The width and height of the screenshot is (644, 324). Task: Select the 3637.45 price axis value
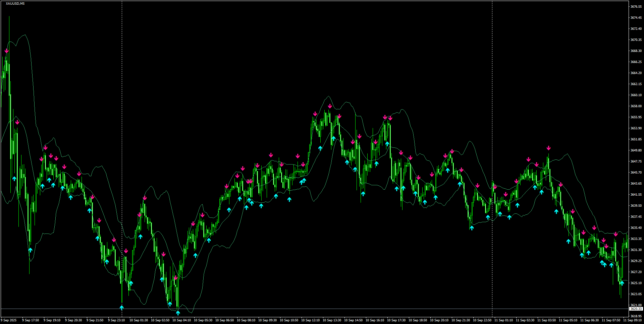click(x=636, y=217)
